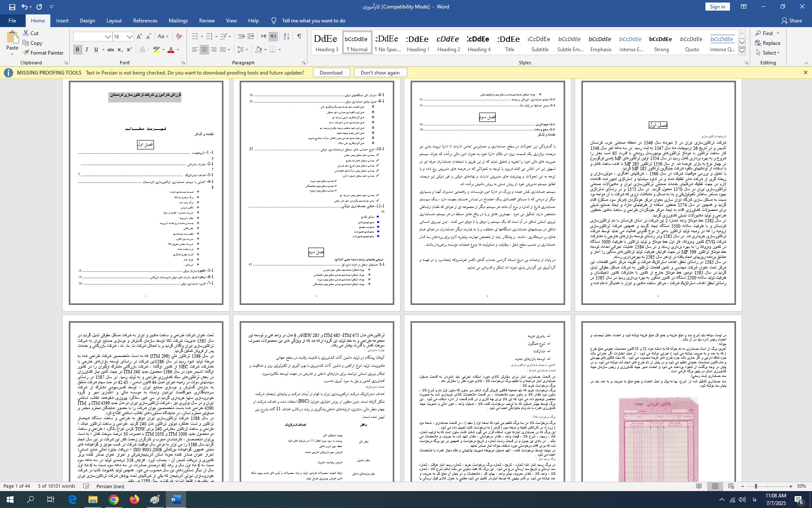Toggle Italic formatting button
The height and width of the screenshot is (508, 812).
pyautogui.click(x=87, y=50)
